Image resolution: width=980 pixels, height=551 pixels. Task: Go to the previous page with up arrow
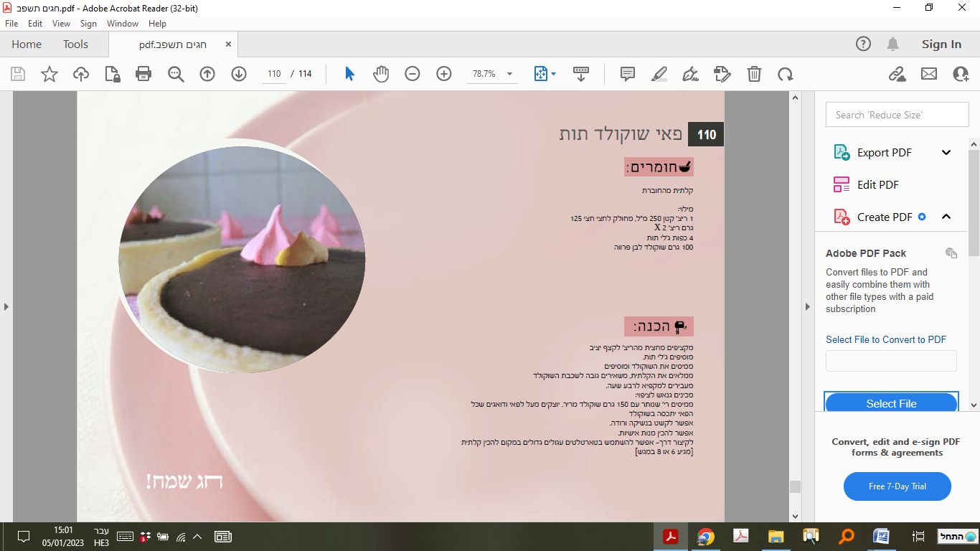point(207,74)
